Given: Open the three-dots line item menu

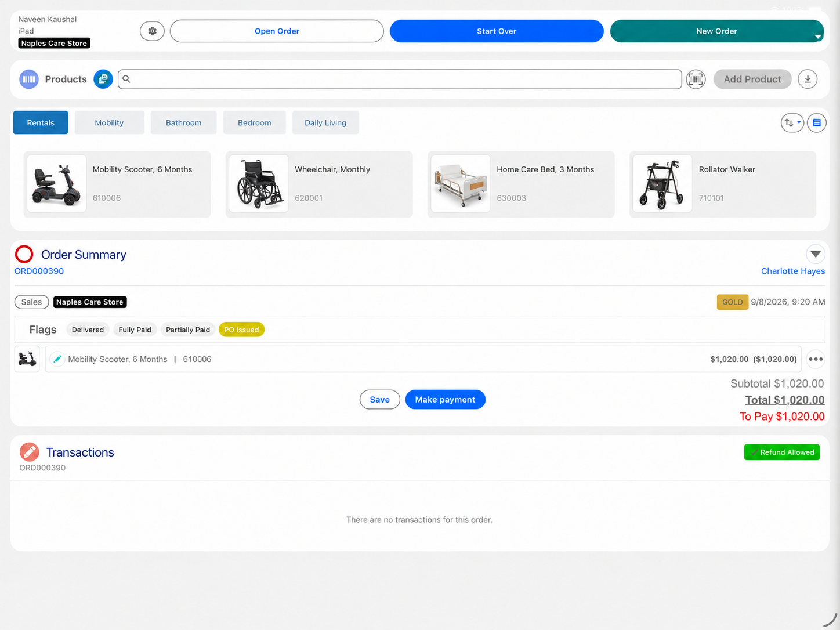Looking at the screenshot, I should tap(816, 359).
